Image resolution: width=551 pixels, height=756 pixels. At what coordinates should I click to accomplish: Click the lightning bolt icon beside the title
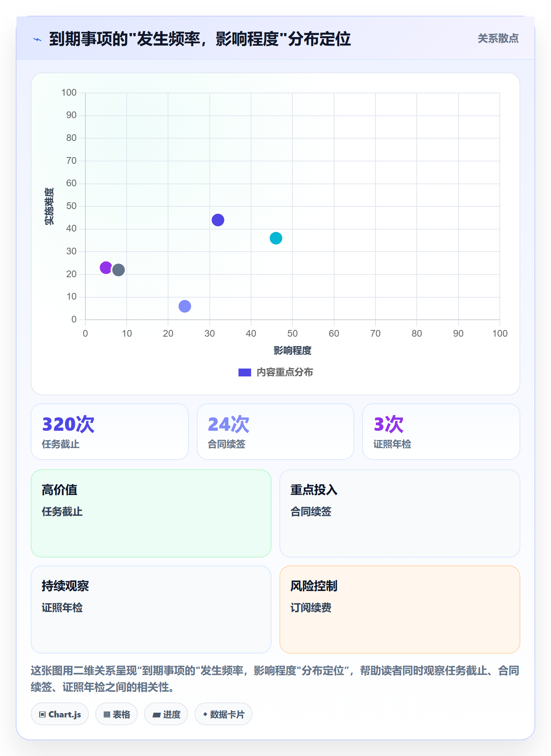pyautogui.click(x=37, y=39)
